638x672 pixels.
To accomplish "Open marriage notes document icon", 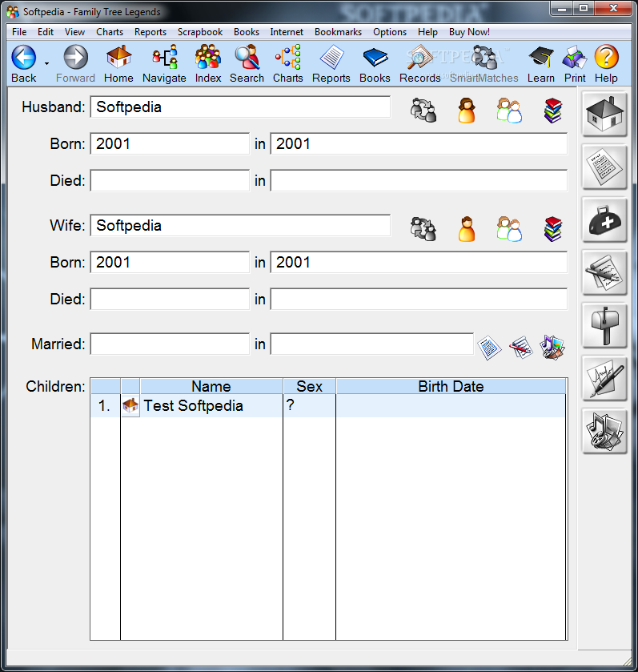I will 489,347.
